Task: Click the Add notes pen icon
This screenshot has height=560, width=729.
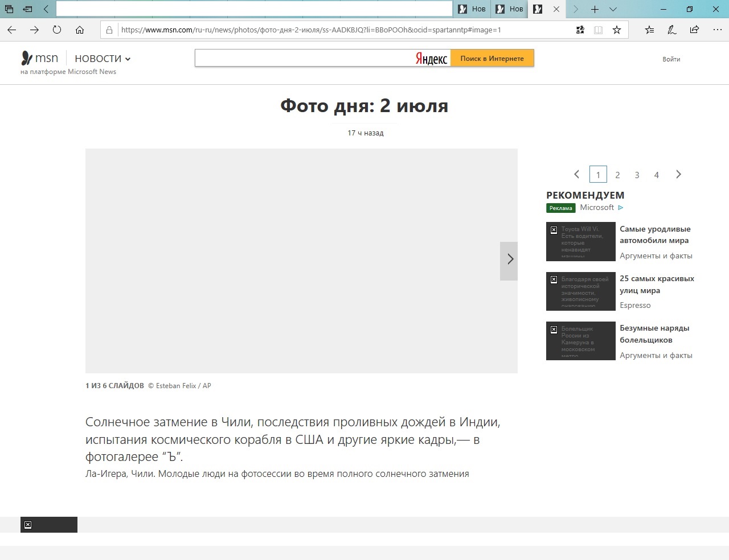Action: 672,30
